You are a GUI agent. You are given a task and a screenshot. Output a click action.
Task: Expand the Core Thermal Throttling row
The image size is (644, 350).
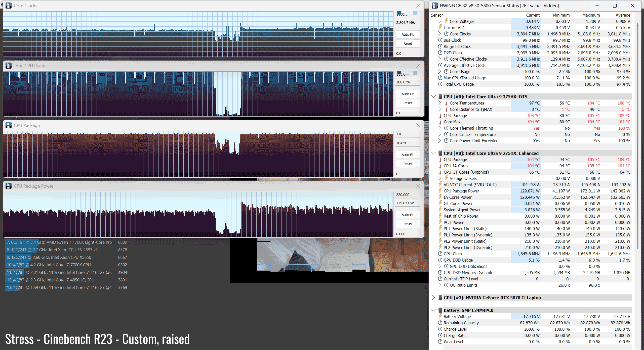[x=439, y=128]
